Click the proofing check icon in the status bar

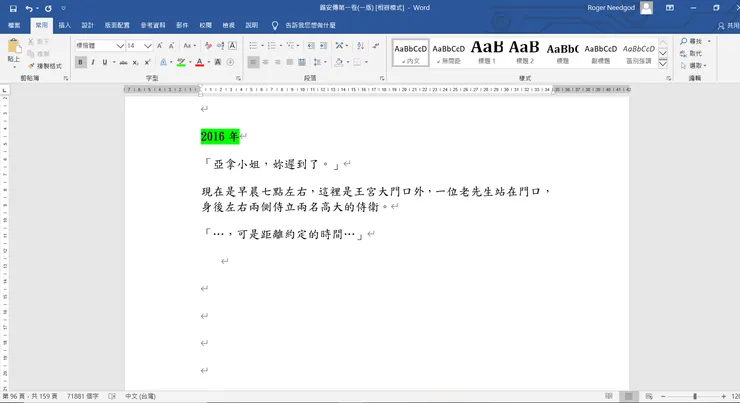tap(112, 396)
